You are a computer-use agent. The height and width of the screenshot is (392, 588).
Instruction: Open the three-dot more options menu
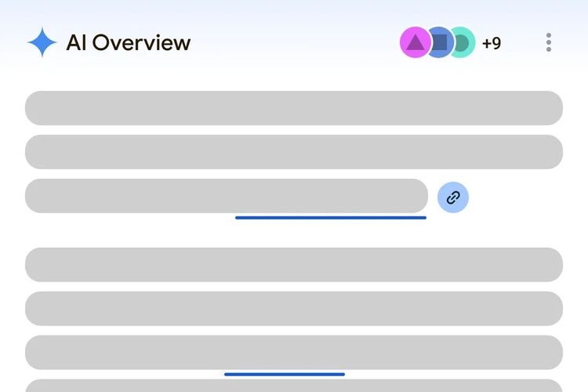pyautogui.click(x=549, y=42)
